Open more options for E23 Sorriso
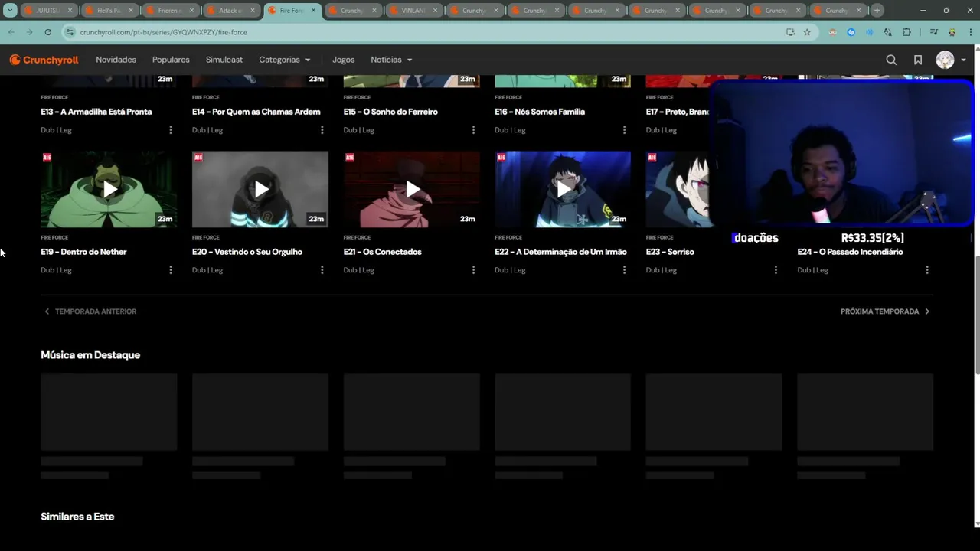This screenshot has width=980, height=551. (x=776, y=270)
